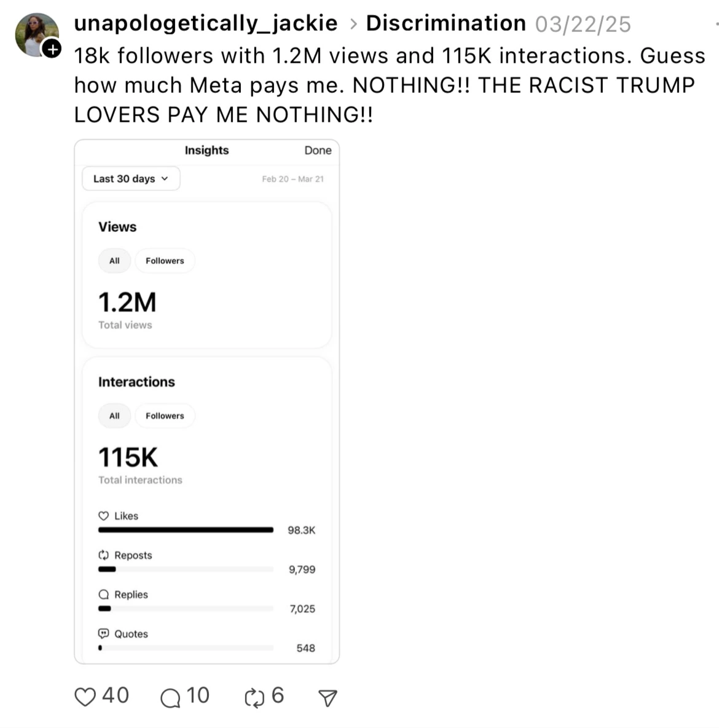The width and height of the screenshot is (719, 728).
Task: Click the Quotes icon in Interactions list
Action: (103, 634)
